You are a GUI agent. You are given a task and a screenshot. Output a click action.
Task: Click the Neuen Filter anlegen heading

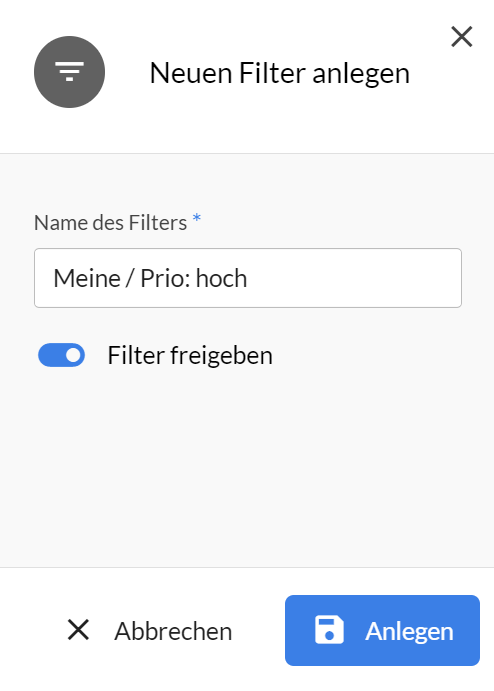click(x=279, y=73)
